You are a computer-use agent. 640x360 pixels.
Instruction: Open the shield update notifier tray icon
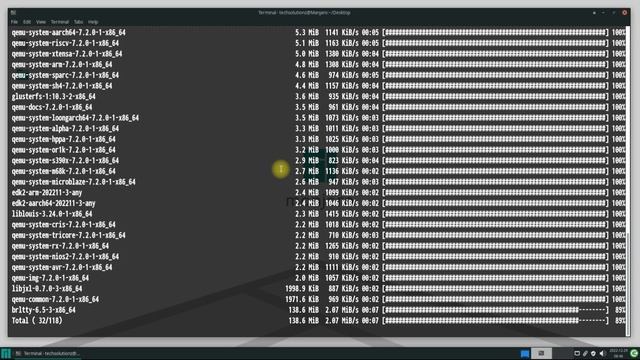pyautogui.click(x=593, y=353)
